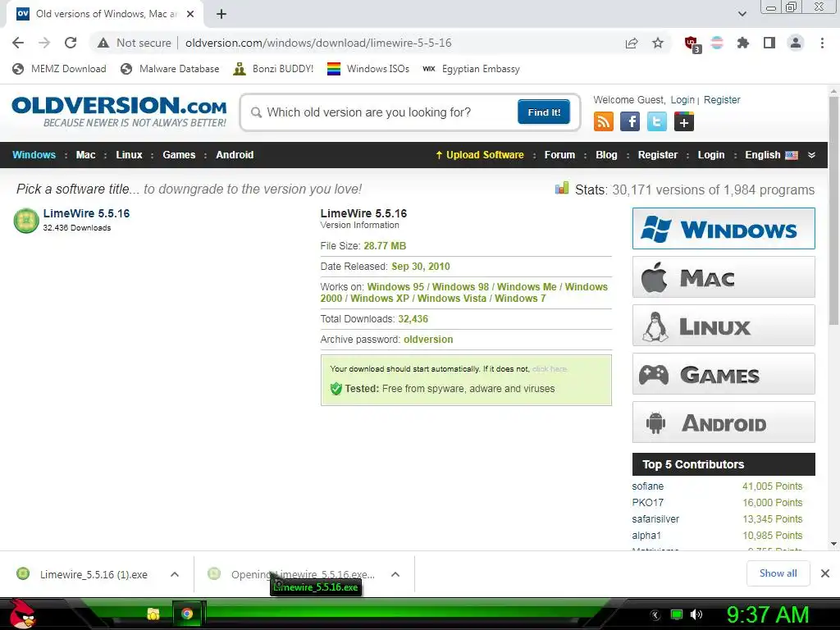Expand options for the Opening Limewire download
The image size is (840, 630).
click(395, 574)
